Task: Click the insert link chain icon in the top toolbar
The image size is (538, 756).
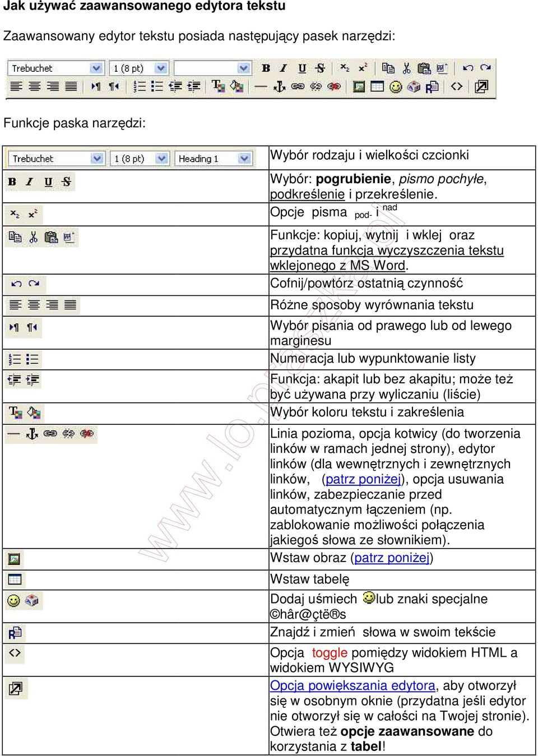Action: [x=298, y=86]
